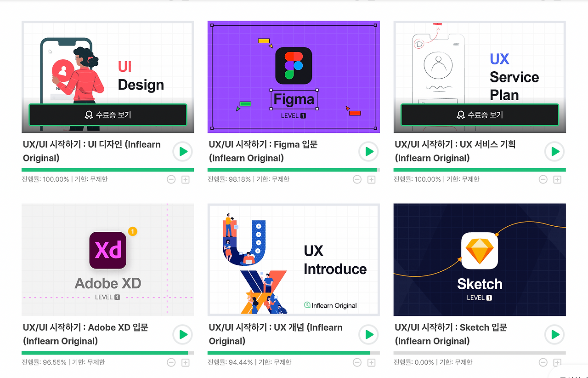Open the 'UX/UI 시작하기 : UX 개념' course title
Viewport: 588px width, 378px height.
pos(276,334)
